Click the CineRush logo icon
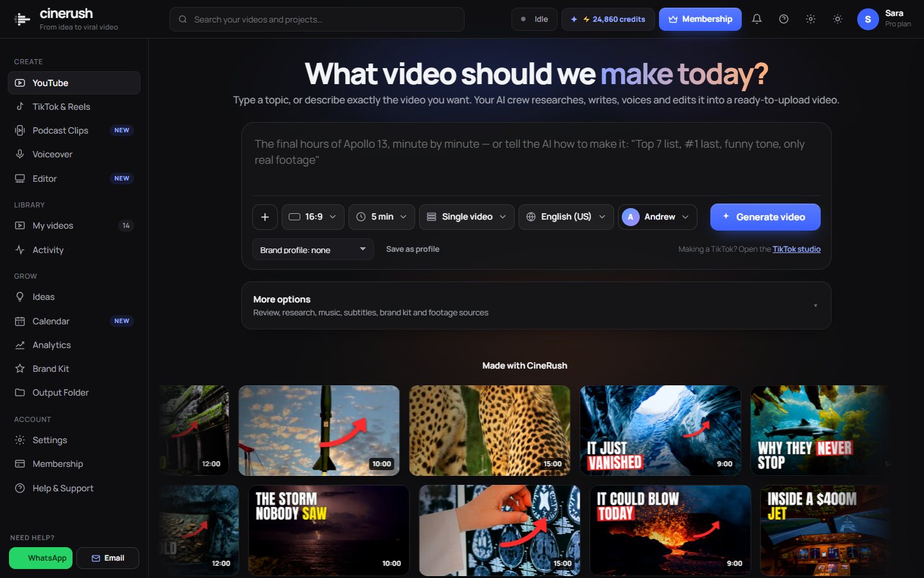The width and height of the screenshot is (924, 578). [22, 19]
